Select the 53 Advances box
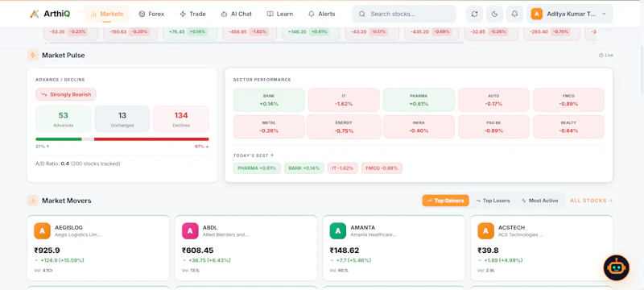The image size is (644, 290). 64,118
